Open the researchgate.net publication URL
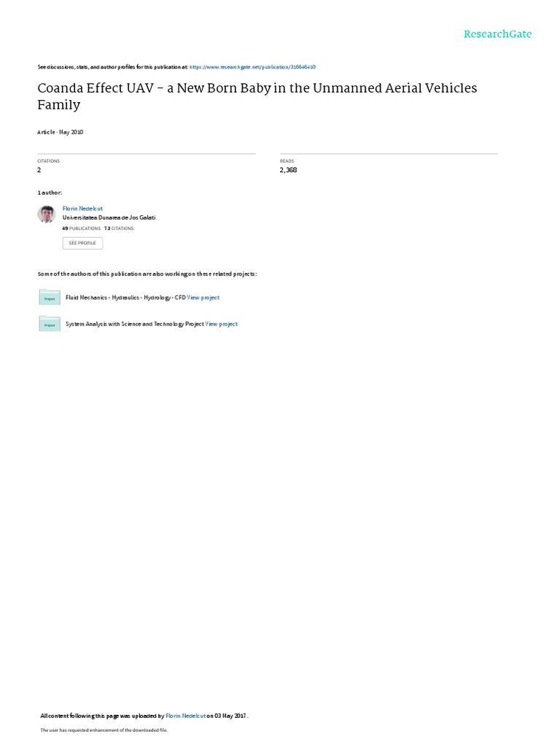The width and height of the screenshot is (560, 747). tap(252, 67)
